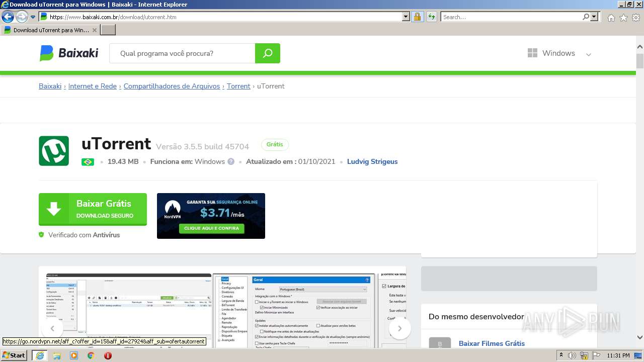Open Compartilhadores de Arquivos breadcrumb
The height and width of the screenshot is (362, 644).
point(172,86)
